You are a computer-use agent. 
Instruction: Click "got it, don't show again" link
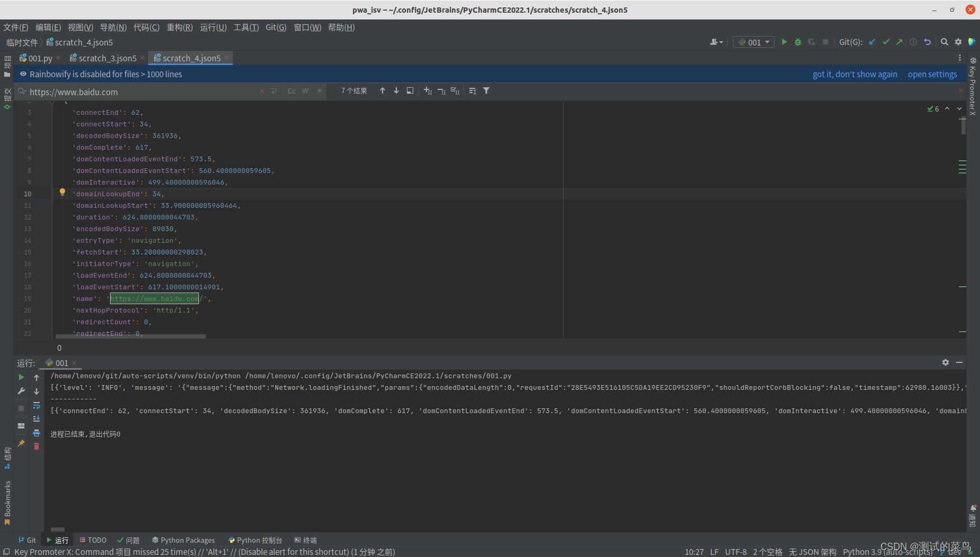tap(855, 74)
